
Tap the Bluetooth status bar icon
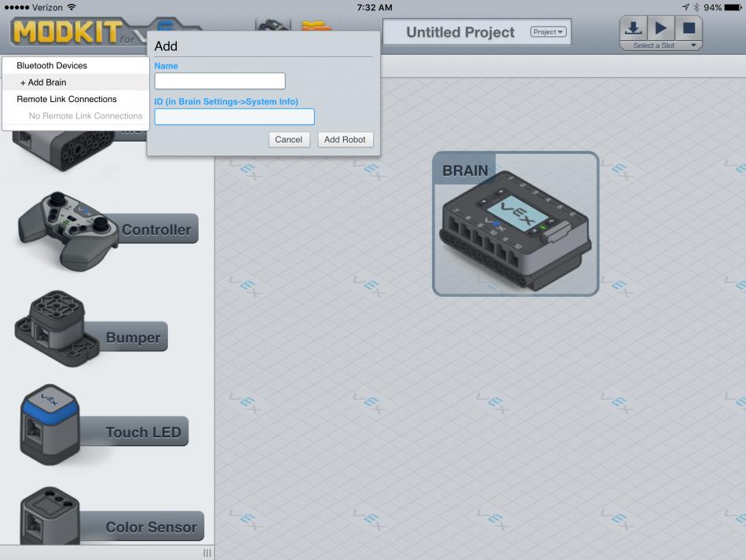coord(697,7)
